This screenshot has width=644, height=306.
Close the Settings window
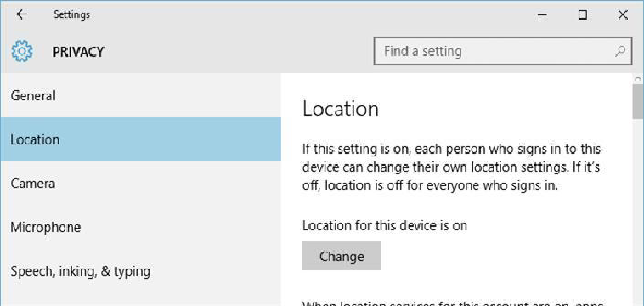623,15
